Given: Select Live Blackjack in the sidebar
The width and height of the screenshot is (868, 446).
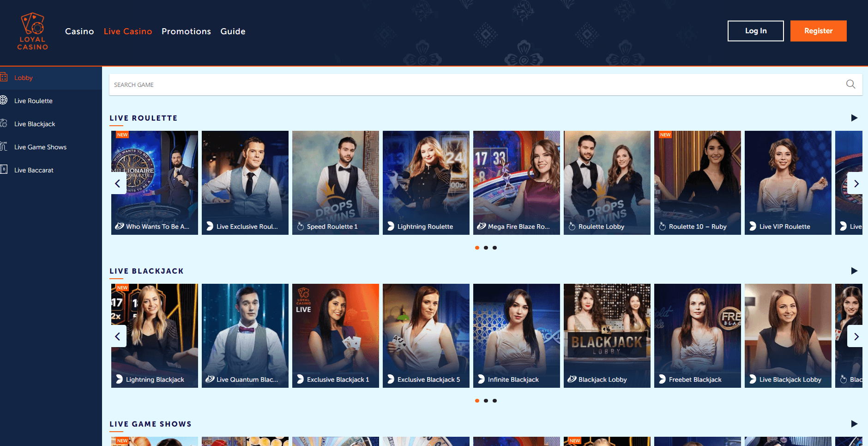Looking at the screenshot, I should click(x=35, y=124).
